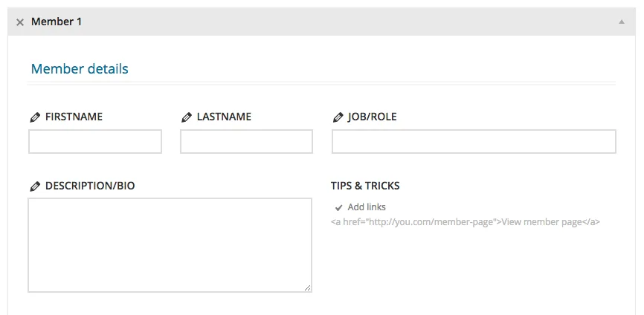Focus the LASTNAME input field
The image size is (644, 315).
tap(246, 141)
